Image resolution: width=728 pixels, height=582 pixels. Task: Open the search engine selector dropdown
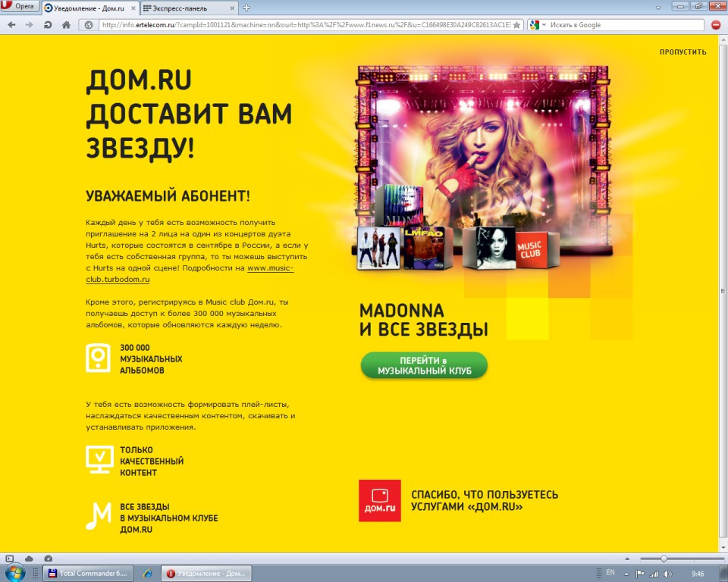coord(538,25)
